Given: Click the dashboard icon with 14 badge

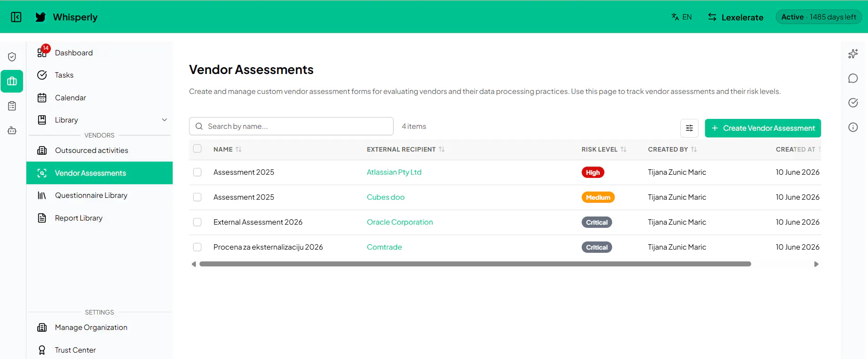Looking at the screenshot, I should pyautogui.click(x=42, y=52).
